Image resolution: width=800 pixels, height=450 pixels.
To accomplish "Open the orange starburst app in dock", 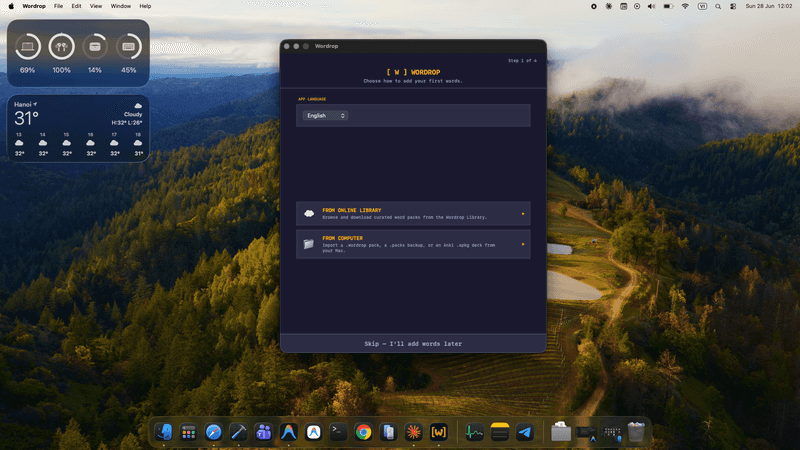I will click(x=413, y=432).
